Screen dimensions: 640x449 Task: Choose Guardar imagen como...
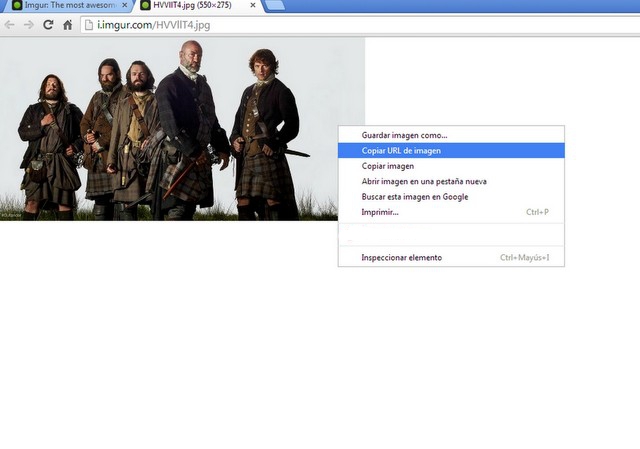click(451, 135)
